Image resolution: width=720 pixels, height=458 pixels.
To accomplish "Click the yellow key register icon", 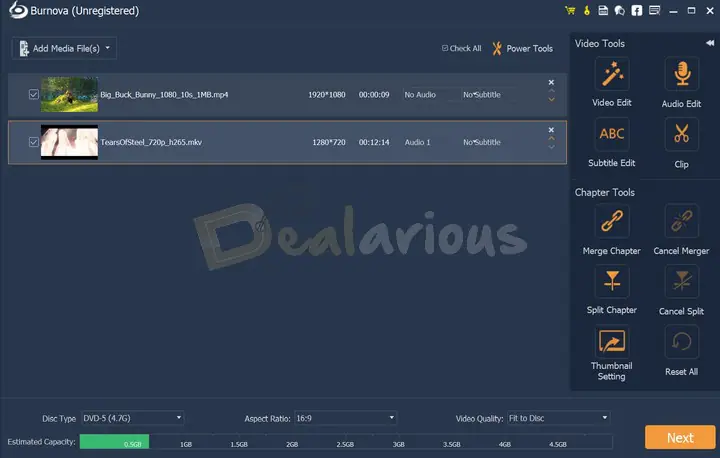I will [x=585, y=11].
